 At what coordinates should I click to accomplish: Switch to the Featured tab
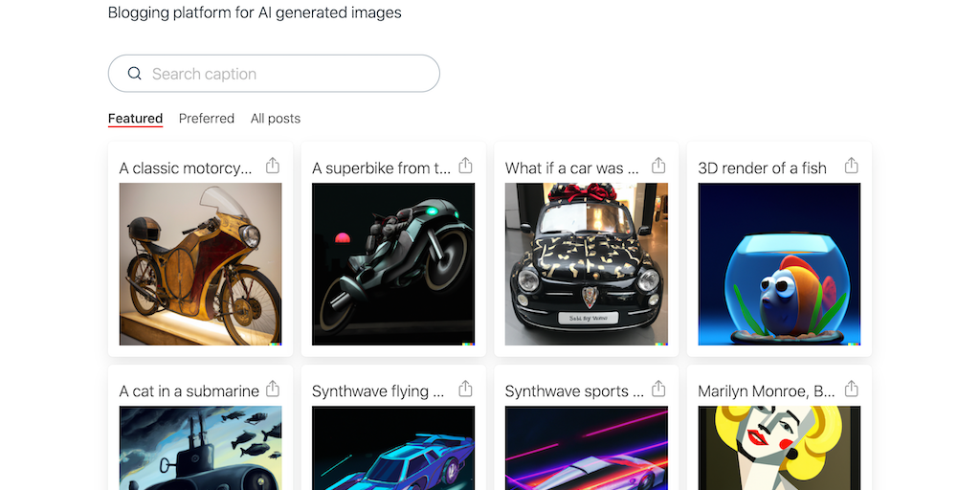135,119
